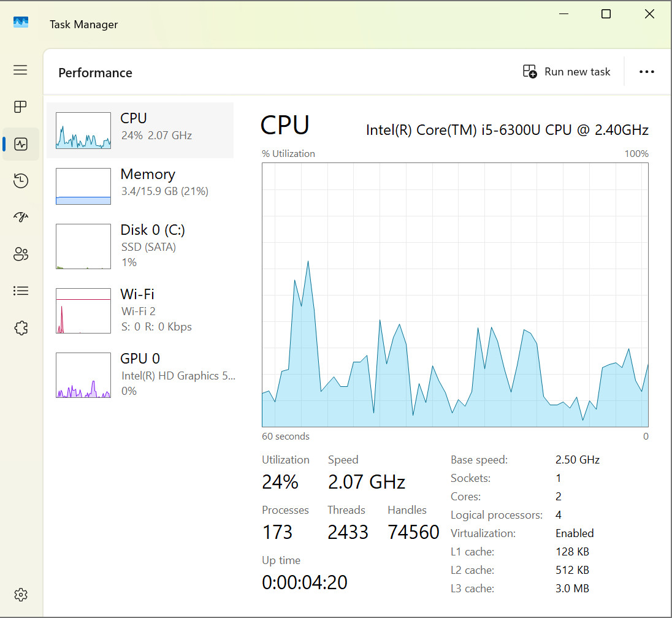This screenshot has width=672, height=618.
Task: Select GPU 0 resource entry
Action: coord(140,375)
